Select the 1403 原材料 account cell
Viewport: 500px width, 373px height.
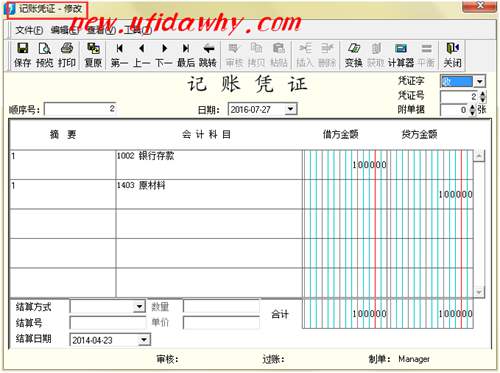(x=209, y=194)
